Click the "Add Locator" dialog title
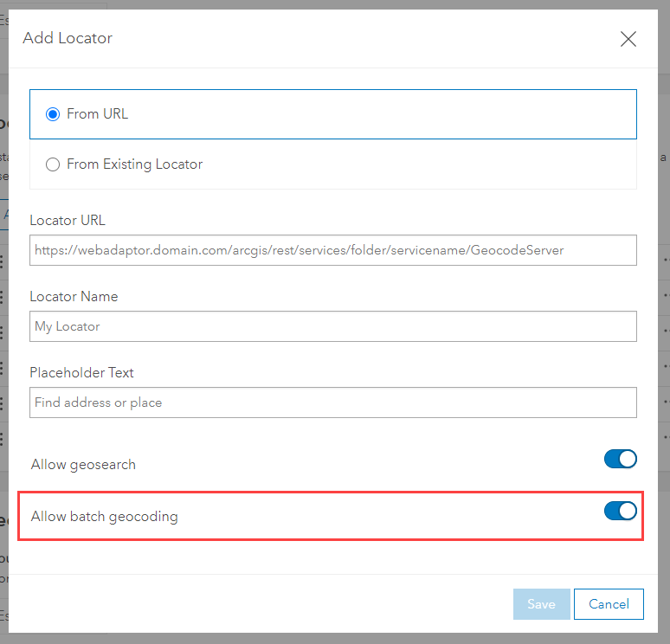This screenshot has width=670, height=644. 68,38
